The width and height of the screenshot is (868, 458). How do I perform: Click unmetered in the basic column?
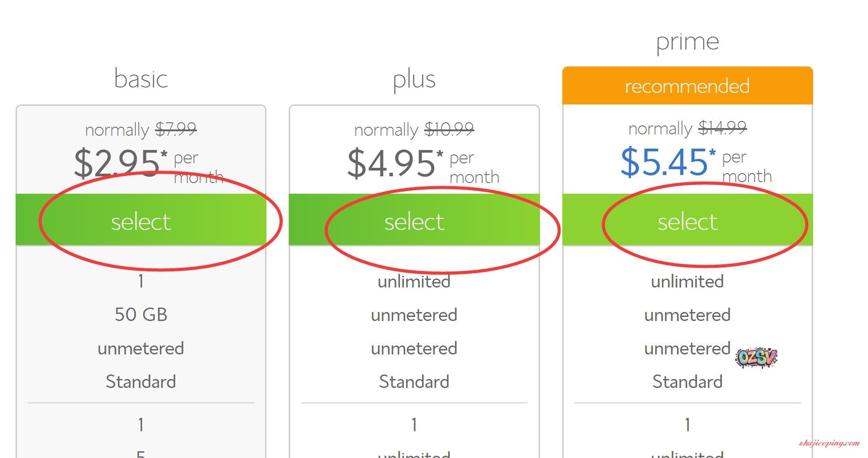coord(141,348)
